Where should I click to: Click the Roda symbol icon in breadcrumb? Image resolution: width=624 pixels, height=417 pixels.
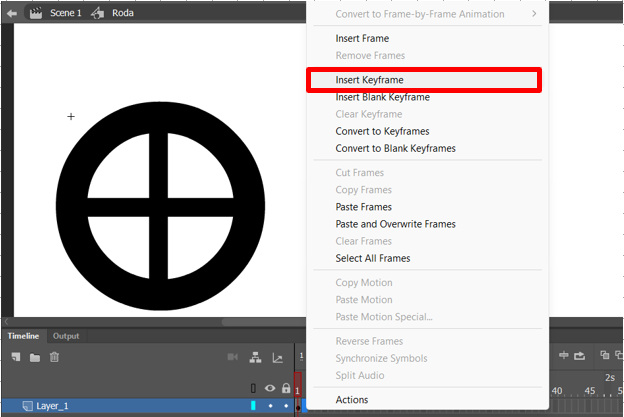98,13
